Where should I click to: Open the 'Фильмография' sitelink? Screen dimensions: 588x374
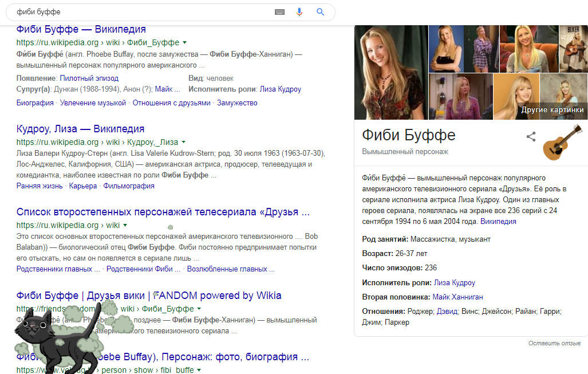pyautogui.click(x=129, y=186)
